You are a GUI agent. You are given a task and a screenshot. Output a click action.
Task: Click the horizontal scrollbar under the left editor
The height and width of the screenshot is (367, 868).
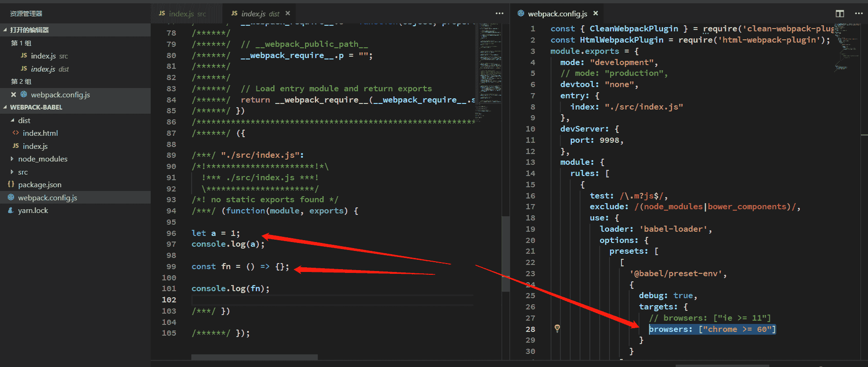pyautogui.click(x=254, y=357)
